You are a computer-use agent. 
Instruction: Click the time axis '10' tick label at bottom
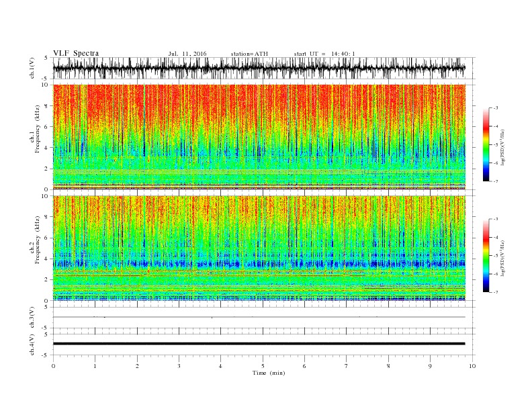coord(472,366)
